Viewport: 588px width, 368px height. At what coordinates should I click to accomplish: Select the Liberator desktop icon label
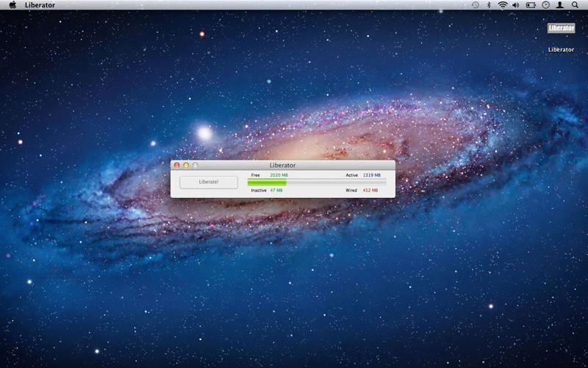(x=561, y=49)
